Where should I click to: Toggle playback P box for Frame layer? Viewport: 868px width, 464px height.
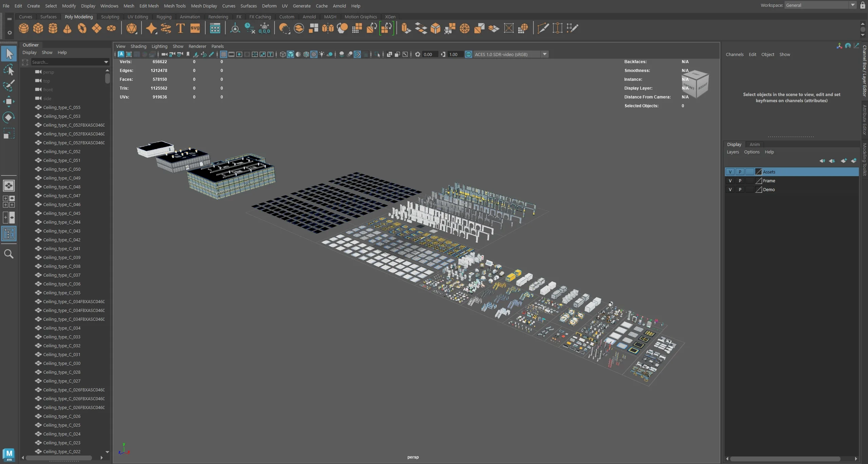[740, 181]
